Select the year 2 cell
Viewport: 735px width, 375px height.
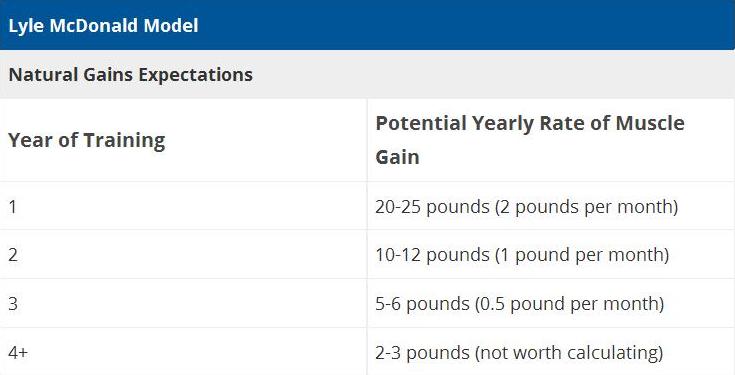pyautogui.click(x=183, y=255)
